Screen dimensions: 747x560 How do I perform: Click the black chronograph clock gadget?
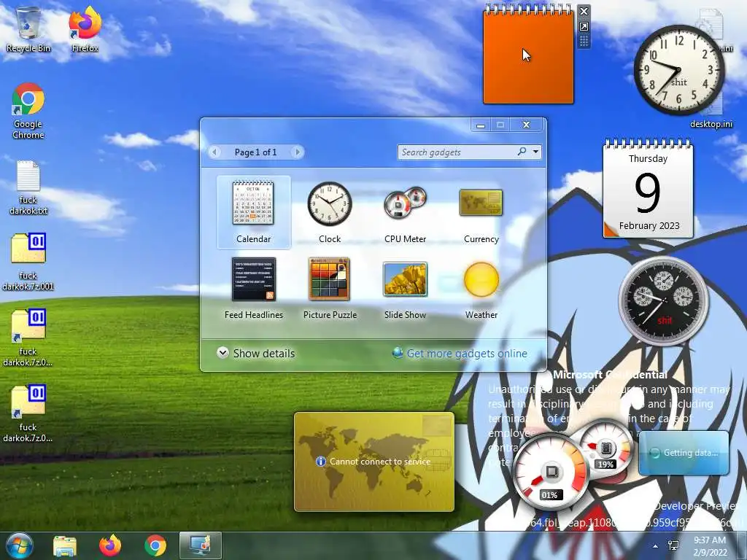(x=664, y=301)
